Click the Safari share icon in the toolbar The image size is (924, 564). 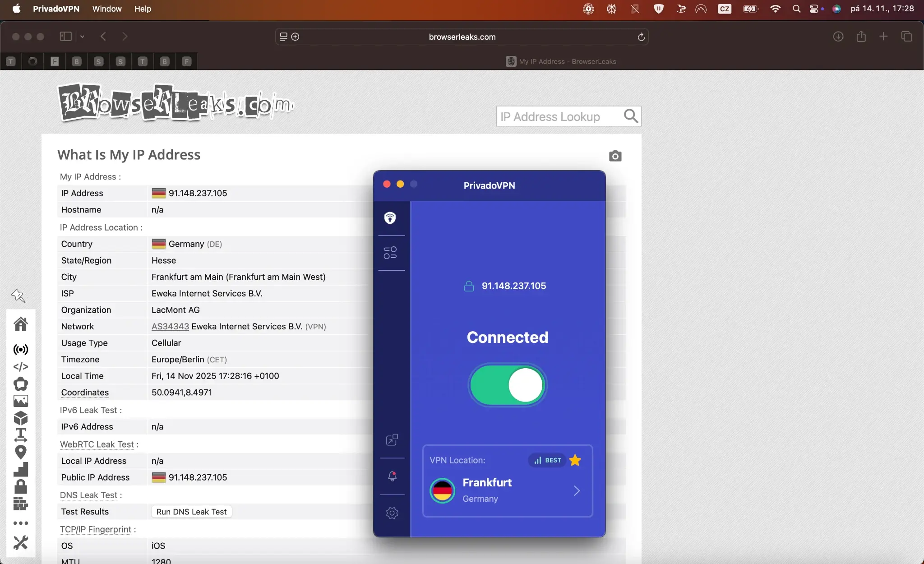[860, 37]
